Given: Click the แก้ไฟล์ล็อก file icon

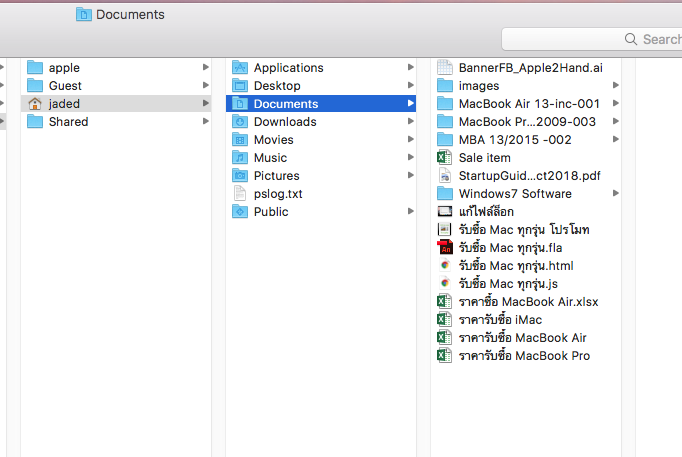Looking at the screenshot, I should click(x=445, y=212).
